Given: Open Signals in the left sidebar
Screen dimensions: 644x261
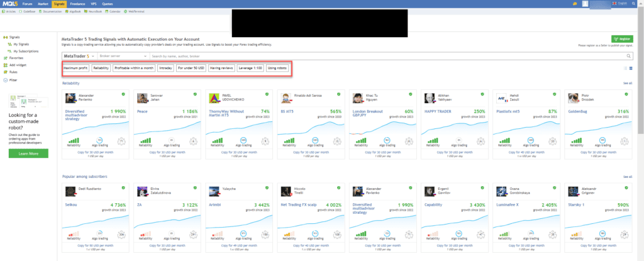Looking at the screenshot, I should click(14, 37).
